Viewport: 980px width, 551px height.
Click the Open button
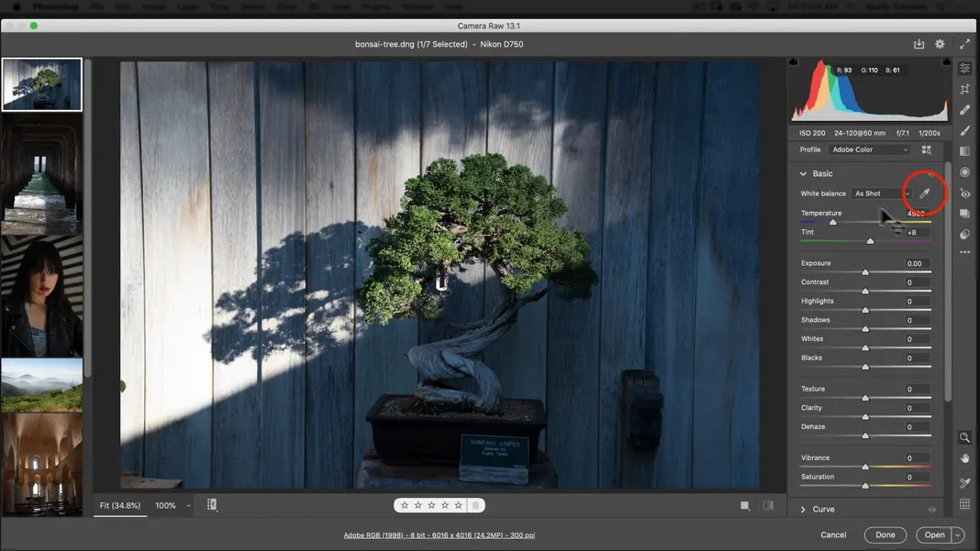[934, 534]
